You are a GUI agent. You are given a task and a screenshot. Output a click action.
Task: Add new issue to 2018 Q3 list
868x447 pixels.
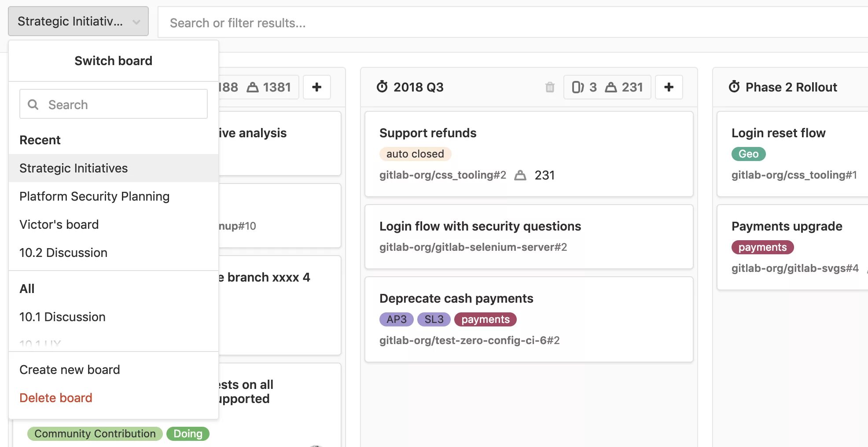669,87
